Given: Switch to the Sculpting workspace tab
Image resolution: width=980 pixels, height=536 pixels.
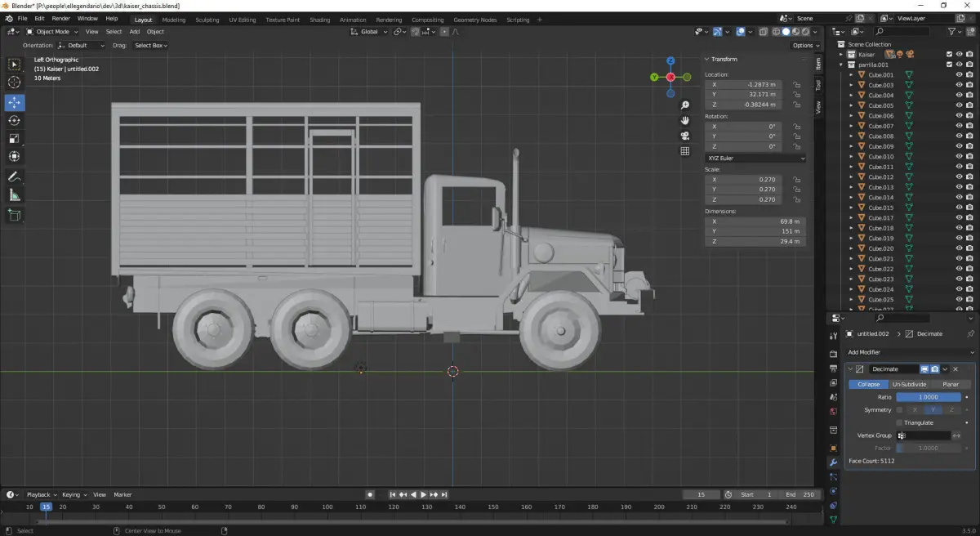Looking at the screenshot, I should [x=207, y=20].
